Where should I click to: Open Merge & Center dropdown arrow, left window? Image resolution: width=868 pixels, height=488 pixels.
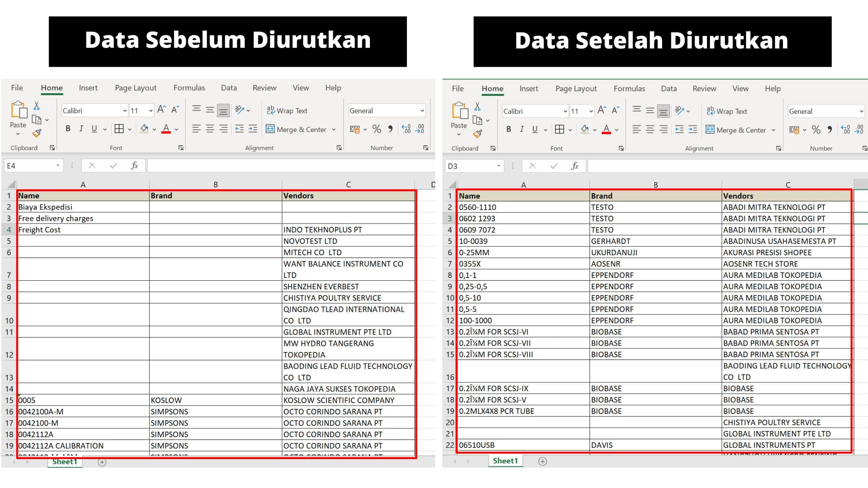[334, 129]
